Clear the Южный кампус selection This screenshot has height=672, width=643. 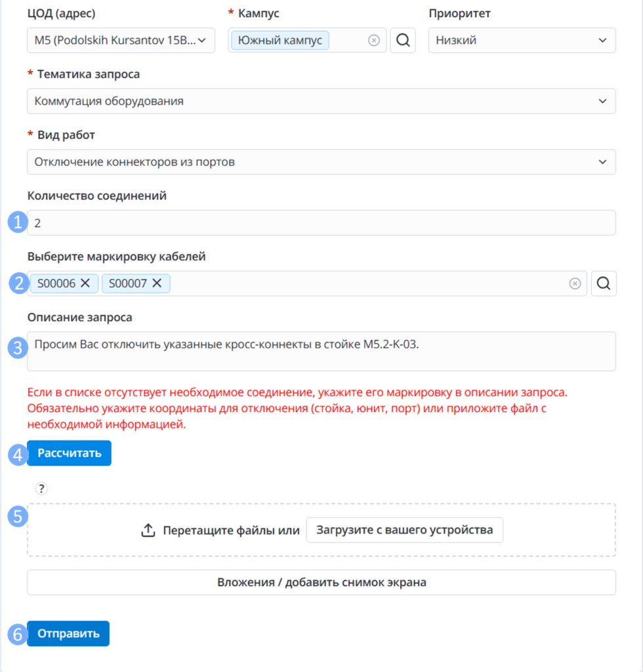[x=373, y=40]
